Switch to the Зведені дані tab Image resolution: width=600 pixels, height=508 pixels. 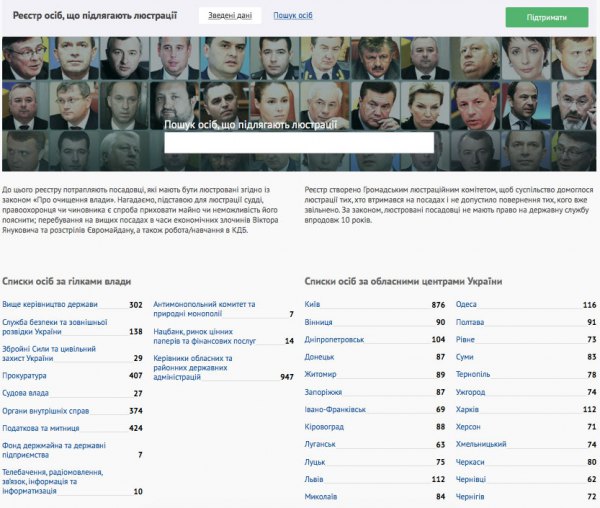click(x=230, y=16)
